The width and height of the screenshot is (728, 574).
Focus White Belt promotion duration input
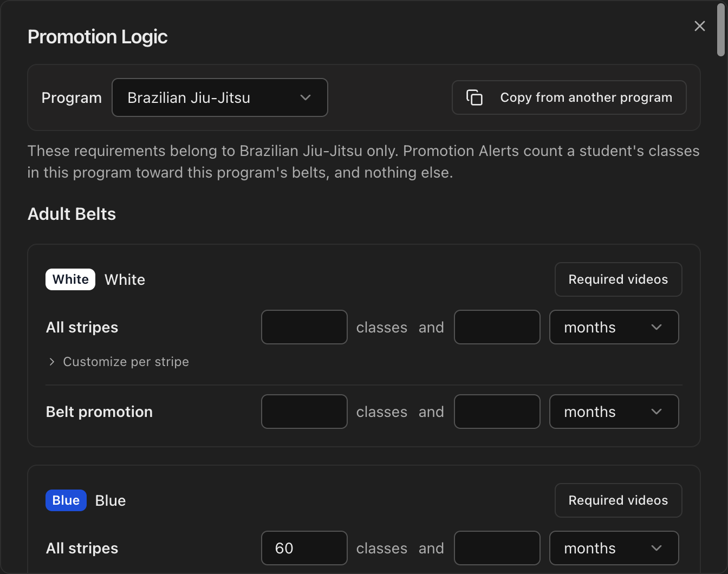pyautogui.click(x=497, y=412)
